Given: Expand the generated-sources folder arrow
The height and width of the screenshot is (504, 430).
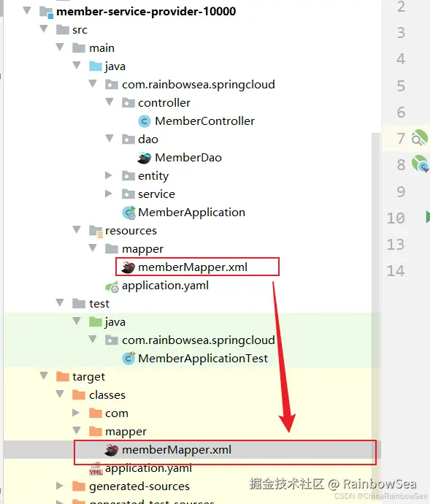Looking at the screenshot, I should (x=60, y=485).
